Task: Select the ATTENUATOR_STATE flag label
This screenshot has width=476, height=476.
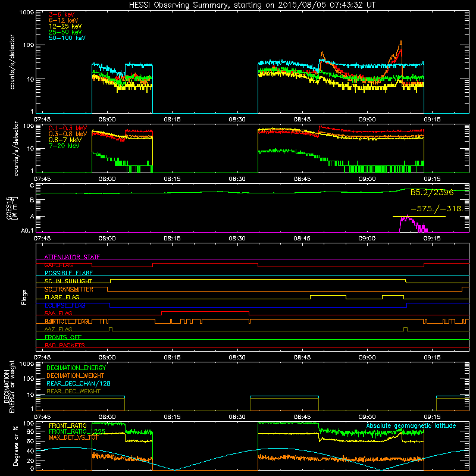Action: [72, 257]
